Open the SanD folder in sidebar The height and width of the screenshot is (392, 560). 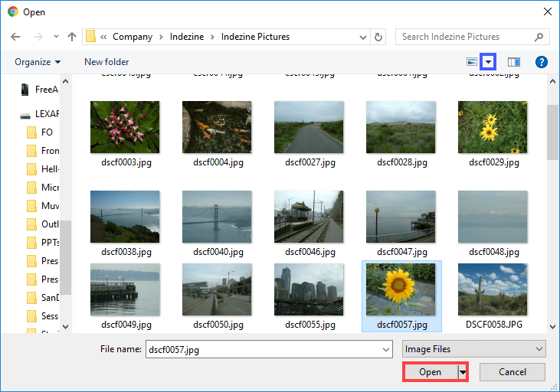pos(43,298)
